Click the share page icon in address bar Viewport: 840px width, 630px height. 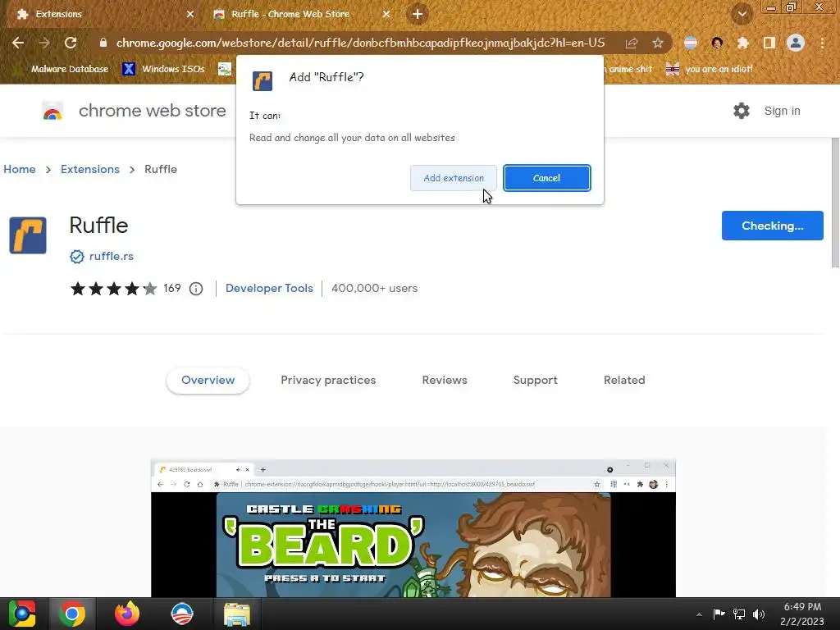tap(632, 43)
